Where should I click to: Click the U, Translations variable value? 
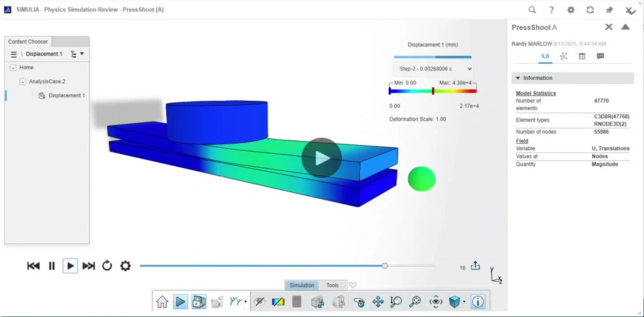point(610,148)
